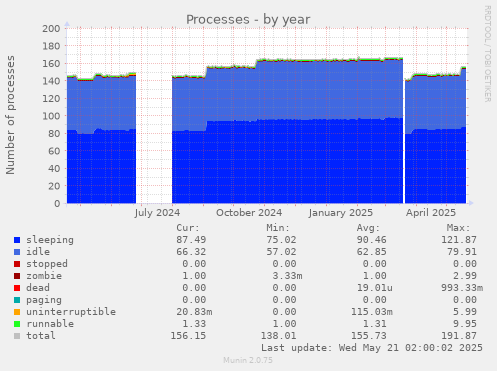
Task: Click sleeping minimum value 75.02
Action: coord(281,240)
